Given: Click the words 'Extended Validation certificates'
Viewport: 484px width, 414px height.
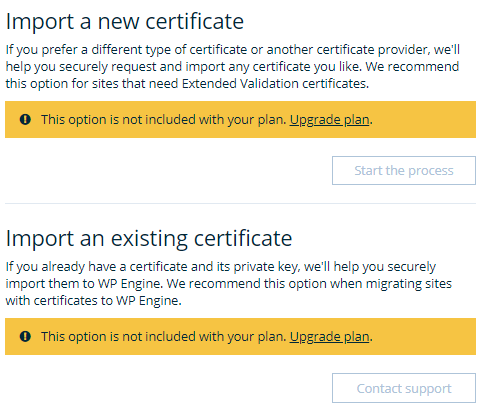Looking at the screenshot, I should click(275, 84).
